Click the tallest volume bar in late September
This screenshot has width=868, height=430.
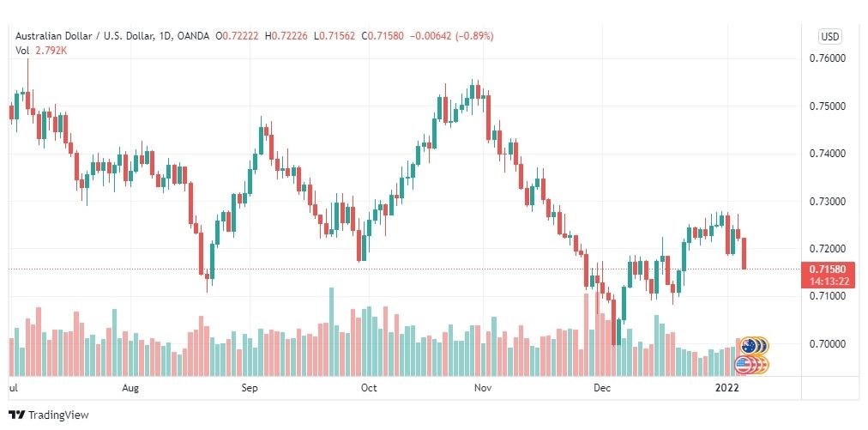(x=331, y=331)
